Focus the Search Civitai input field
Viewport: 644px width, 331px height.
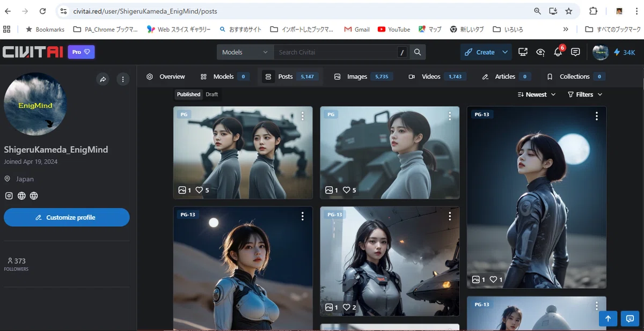click(x=335, y=52)
